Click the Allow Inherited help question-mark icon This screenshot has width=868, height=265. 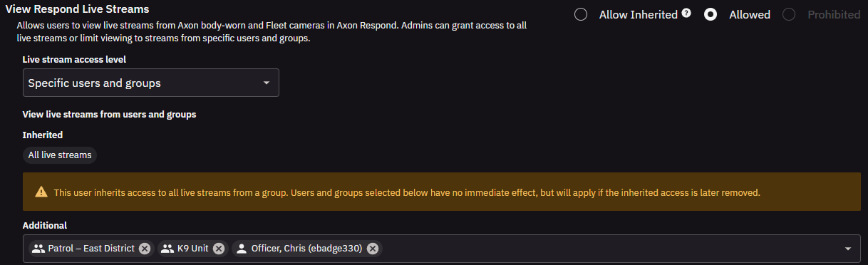pos(686,13)
